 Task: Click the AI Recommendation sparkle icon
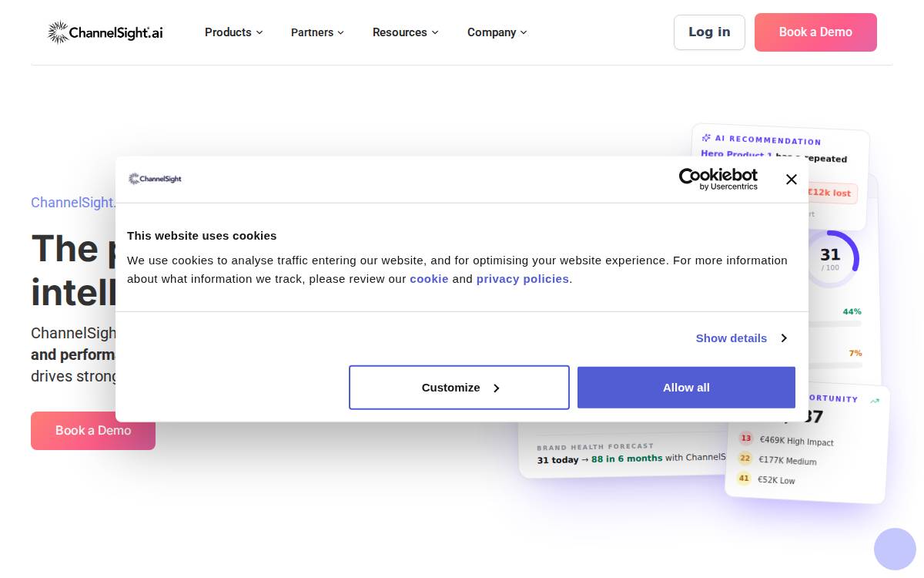[x=706, y=138]
